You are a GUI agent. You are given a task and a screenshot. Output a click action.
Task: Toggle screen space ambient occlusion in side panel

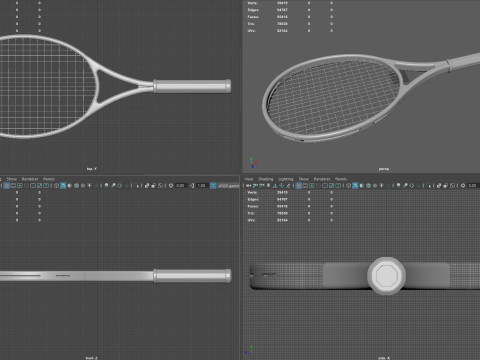[x=398, y=185]
